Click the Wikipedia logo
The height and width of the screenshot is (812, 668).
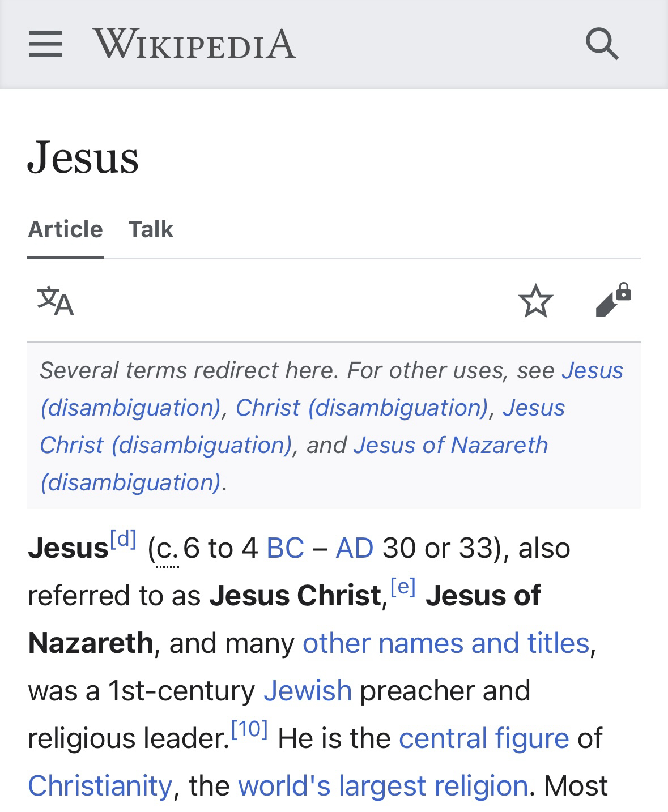pyautogui.click(x=194, y=44)
